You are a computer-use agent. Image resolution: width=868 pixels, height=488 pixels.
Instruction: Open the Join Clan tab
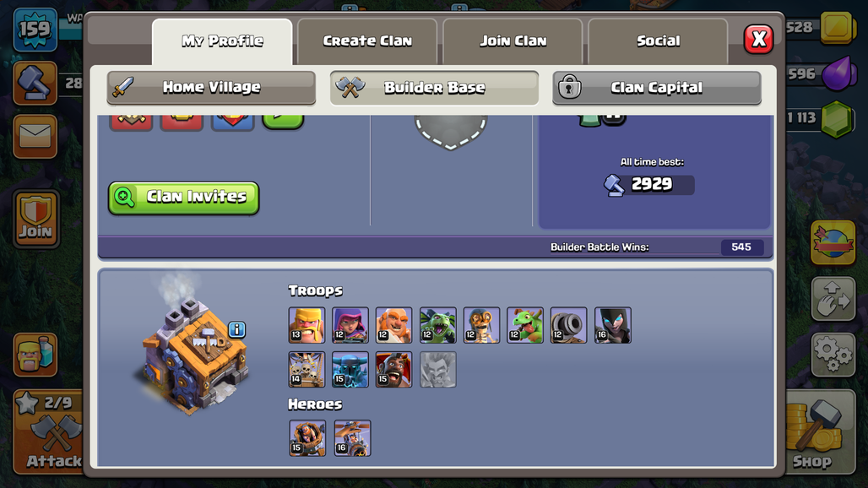[x=513, y=41]
